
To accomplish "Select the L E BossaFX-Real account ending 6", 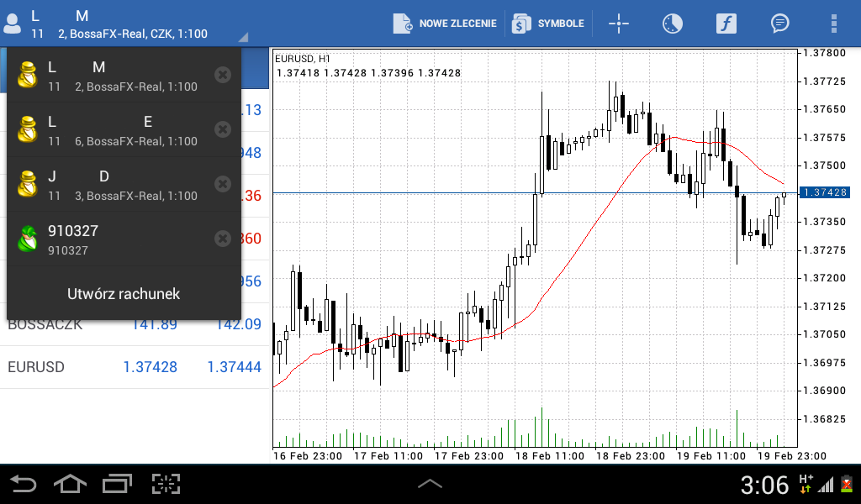I will 124,130.
